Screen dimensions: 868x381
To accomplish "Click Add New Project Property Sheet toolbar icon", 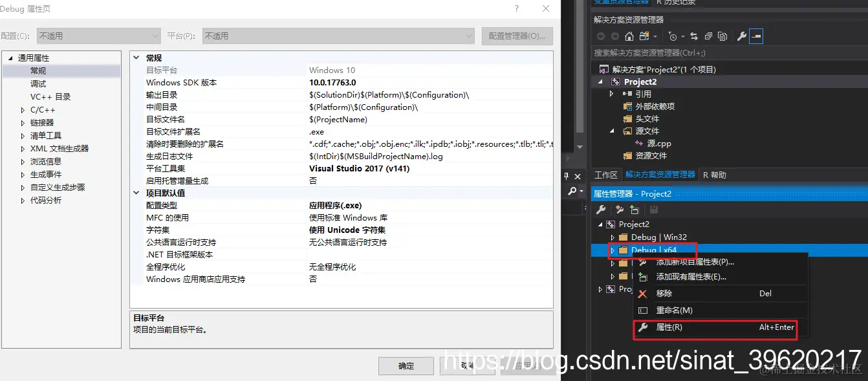I will [x=620, y=210].
